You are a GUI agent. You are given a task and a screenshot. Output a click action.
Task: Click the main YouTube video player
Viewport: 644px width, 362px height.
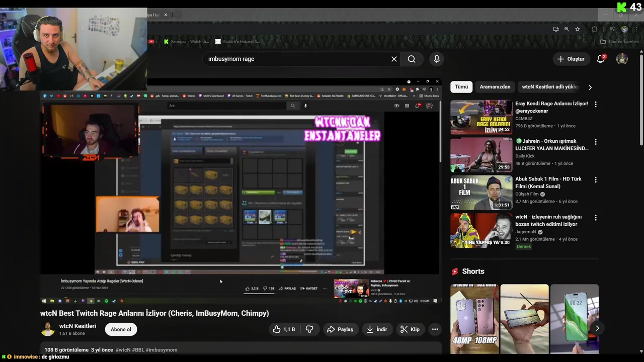241,191
